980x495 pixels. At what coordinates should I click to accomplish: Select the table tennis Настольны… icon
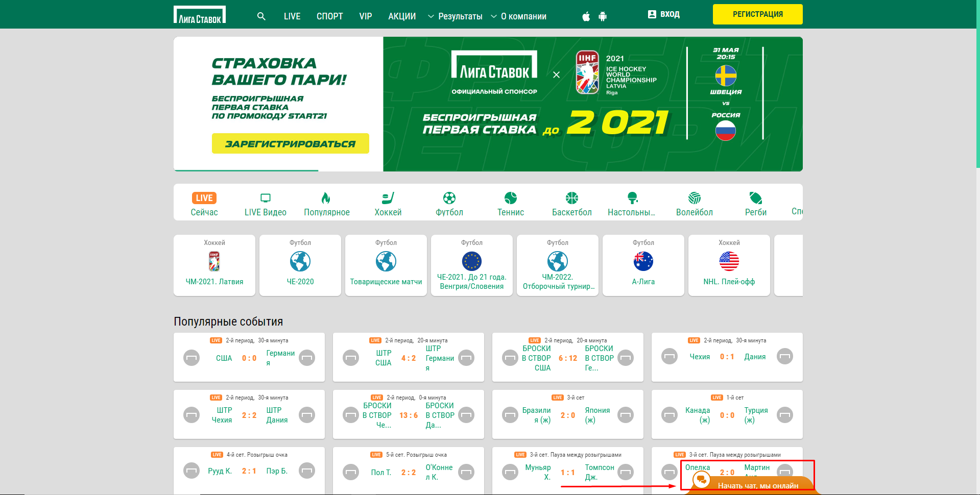[633, 204]
